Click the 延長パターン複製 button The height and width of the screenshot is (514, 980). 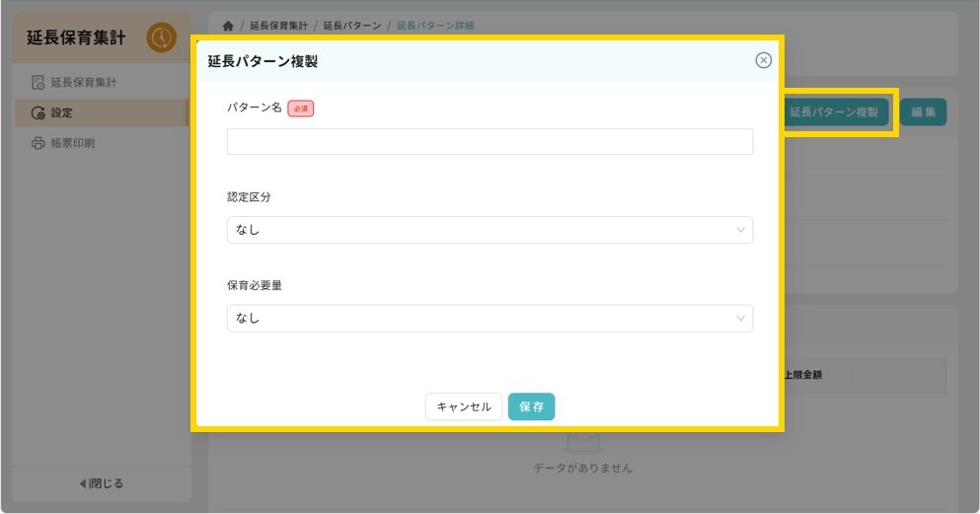tap(834, 112)
